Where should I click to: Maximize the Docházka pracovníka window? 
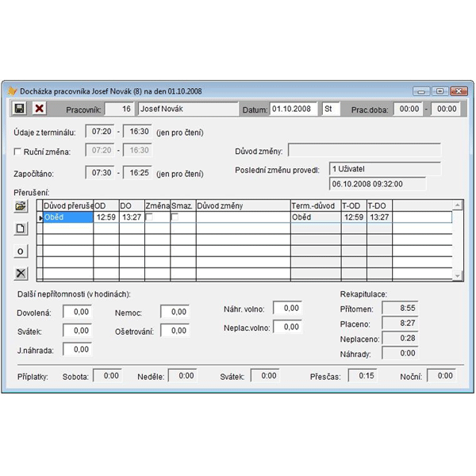439,90
